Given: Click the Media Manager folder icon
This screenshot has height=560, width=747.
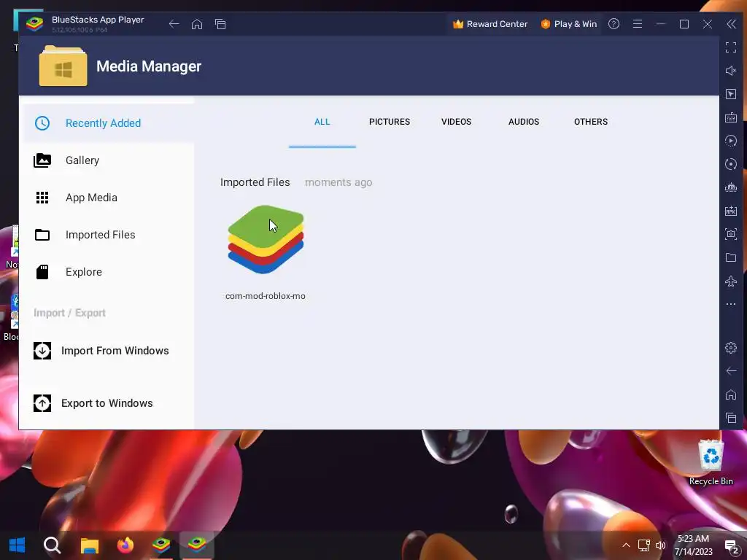Looking at the screenshot, I should coord(63,66).
